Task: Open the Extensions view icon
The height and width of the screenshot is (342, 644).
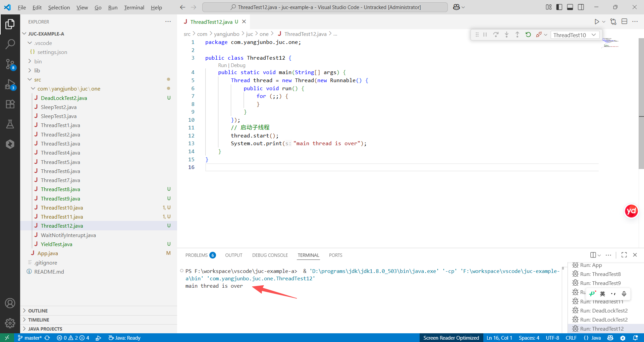Action: tap(10, 104)
